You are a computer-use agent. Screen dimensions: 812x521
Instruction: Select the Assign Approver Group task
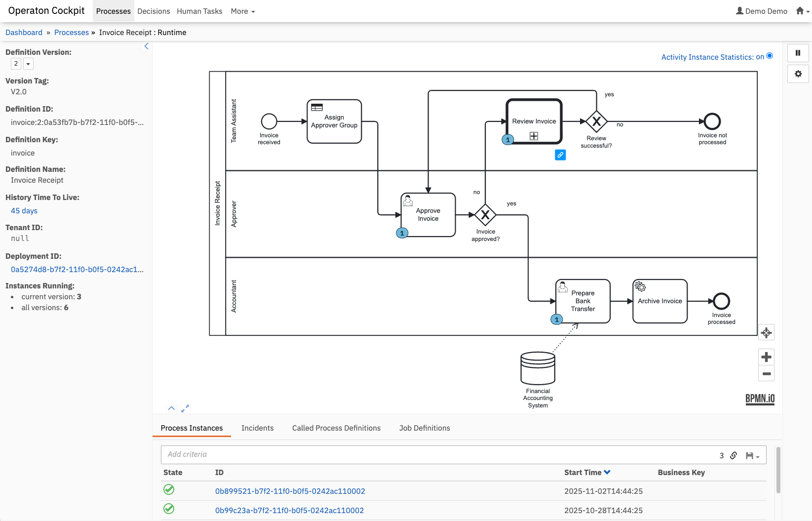pyautogui.click(x=334, y=121)
